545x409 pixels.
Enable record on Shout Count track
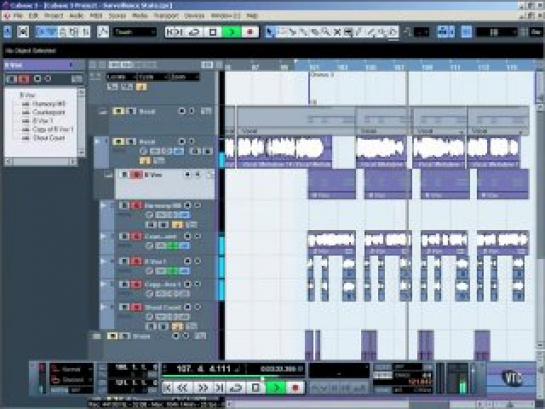click(187, 307)
